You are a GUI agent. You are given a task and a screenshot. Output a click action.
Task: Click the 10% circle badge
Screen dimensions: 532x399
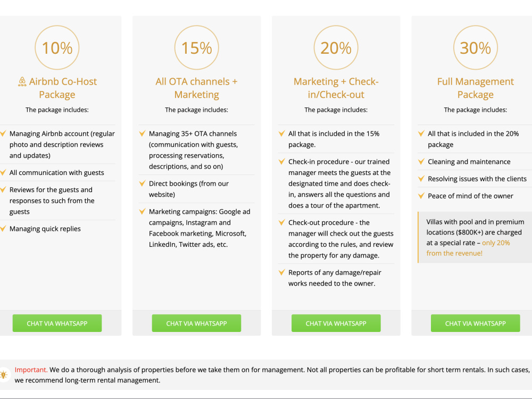(57, 47)
